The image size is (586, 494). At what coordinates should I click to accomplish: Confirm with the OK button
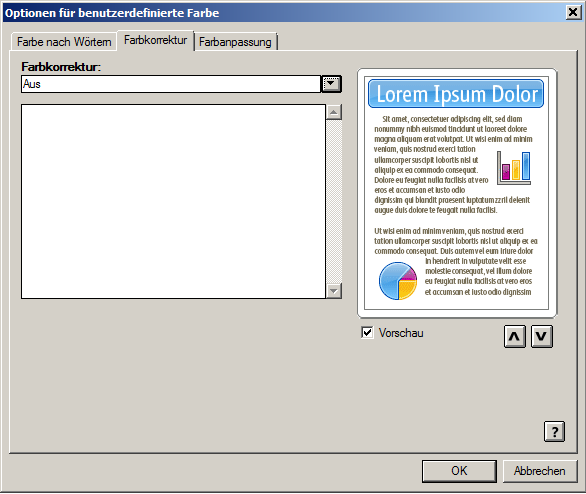(x=459, y=471)
